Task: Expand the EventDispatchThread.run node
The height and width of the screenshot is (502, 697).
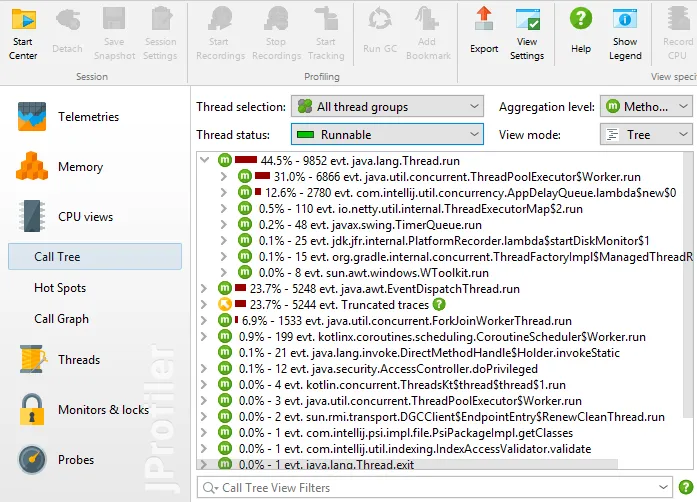Action: (x=204, y=289)
